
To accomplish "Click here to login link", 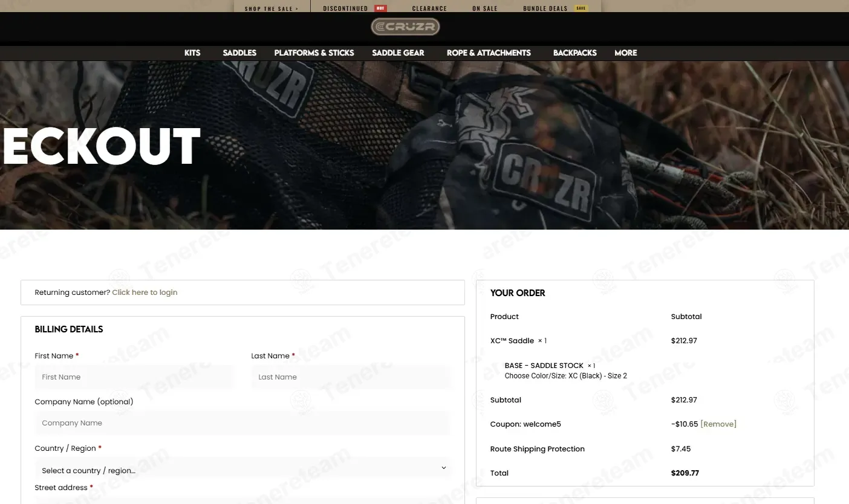I will click(145, 292).
